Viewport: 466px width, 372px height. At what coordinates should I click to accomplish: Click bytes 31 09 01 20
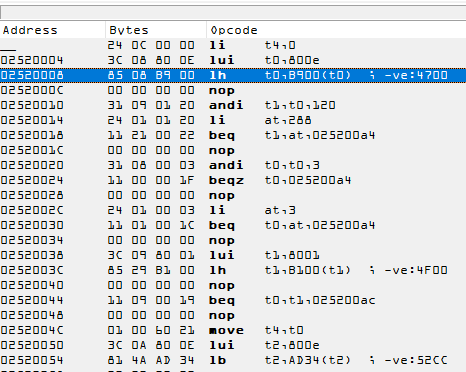pos(151,105)
